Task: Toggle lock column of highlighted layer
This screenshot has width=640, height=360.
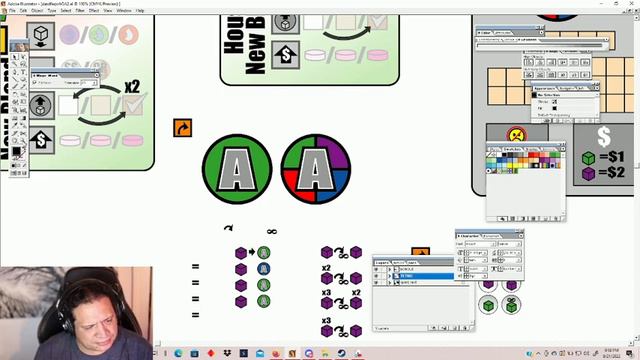Action: (x=384, y=276)
